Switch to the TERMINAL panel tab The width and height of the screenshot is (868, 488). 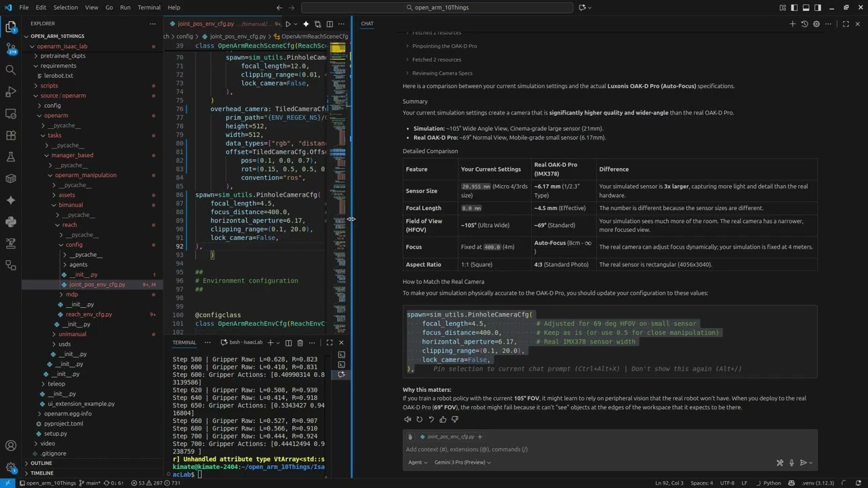pos(184,343)
